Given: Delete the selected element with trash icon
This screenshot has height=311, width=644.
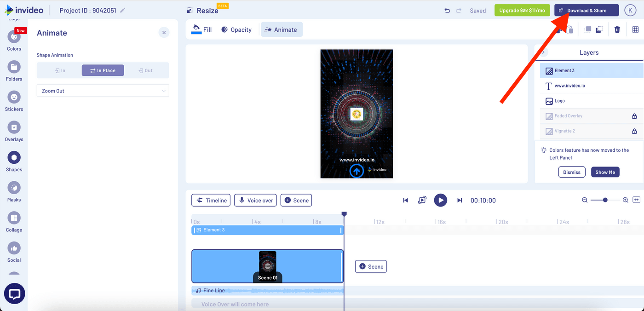Looking at the screenshot, I should [617, 29].
